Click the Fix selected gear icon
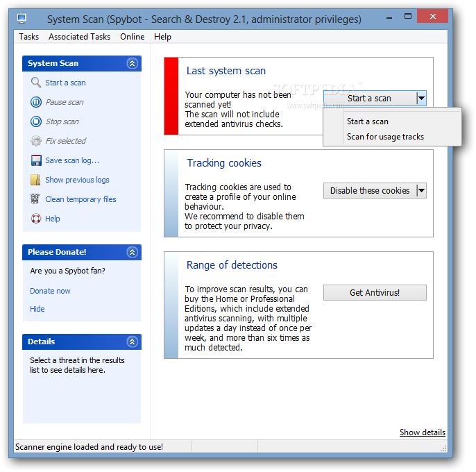Viewport: 476px width, 472px height. point(36,141)
